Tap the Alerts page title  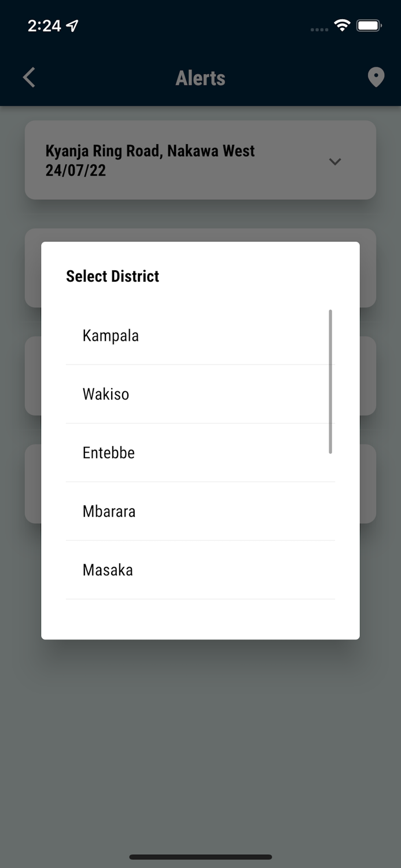pos(200,78)
